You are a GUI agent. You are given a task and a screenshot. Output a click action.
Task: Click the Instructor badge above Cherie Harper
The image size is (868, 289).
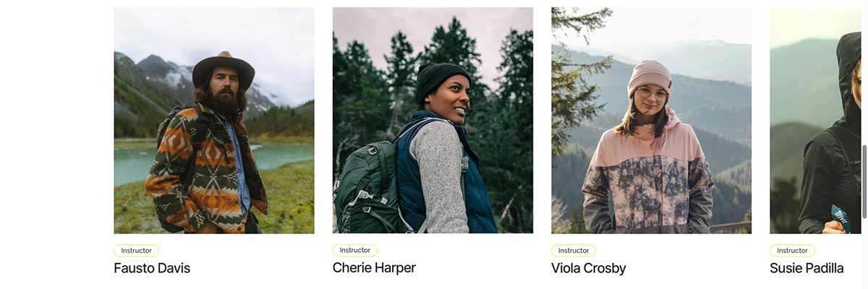[x=355, y=250]
